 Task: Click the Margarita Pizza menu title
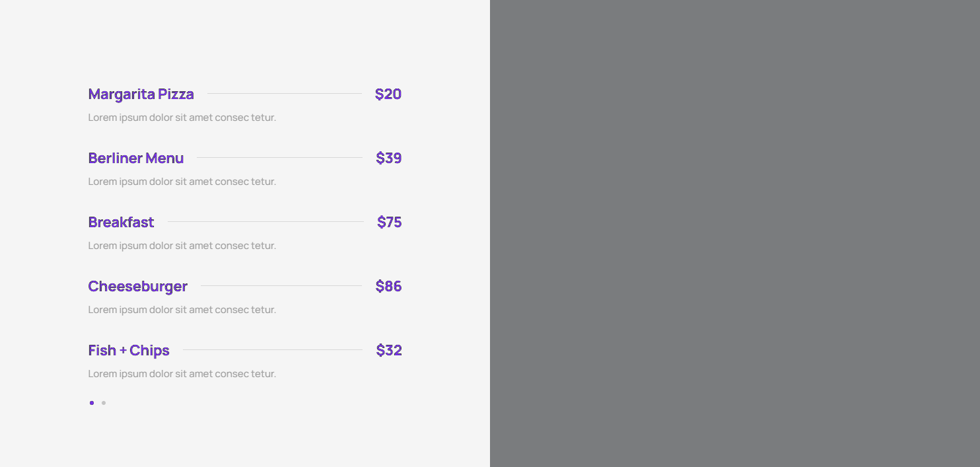141,94
